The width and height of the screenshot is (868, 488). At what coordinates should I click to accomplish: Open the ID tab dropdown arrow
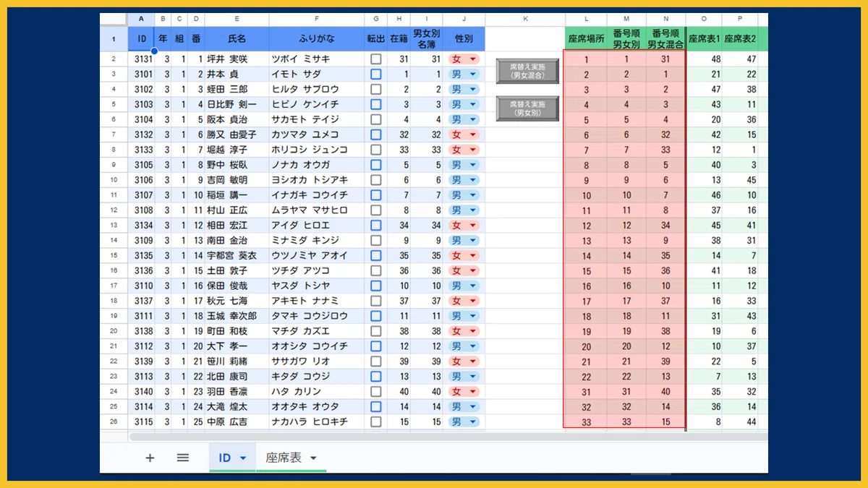243,458
